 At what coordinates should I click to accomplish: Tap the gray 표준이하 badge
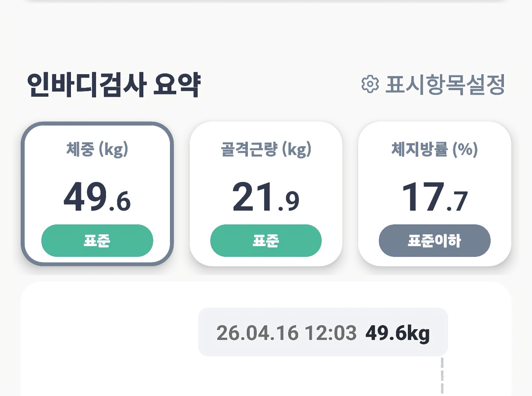coord(434,241)
